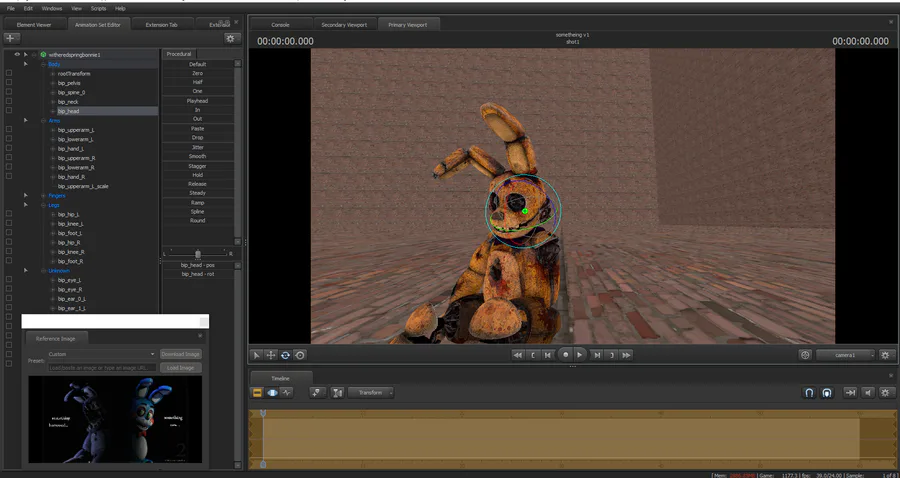The width and height of the screenshot is (900, 478).
Task: Activate the screen manipulator circle tool
Action: click(x=300, y=355)
